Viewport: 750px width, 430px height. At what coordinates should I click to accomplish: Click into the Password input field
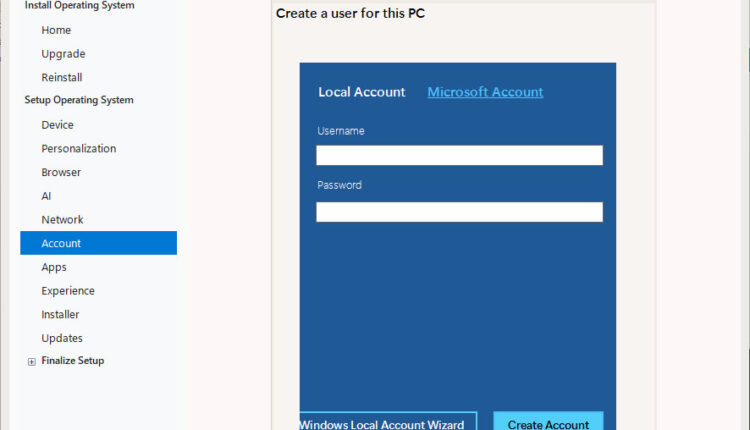point(459,212)
